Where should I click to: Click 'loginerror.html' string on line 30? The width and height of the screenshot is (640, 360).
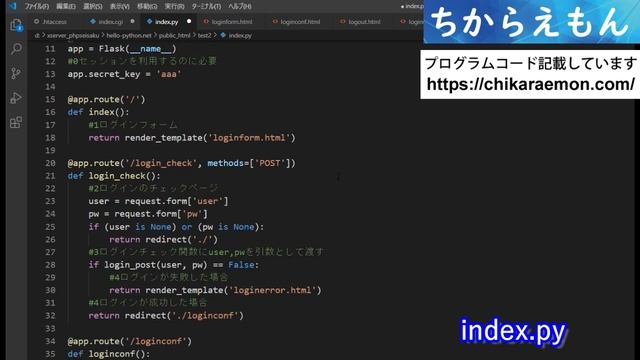(272, 290)
